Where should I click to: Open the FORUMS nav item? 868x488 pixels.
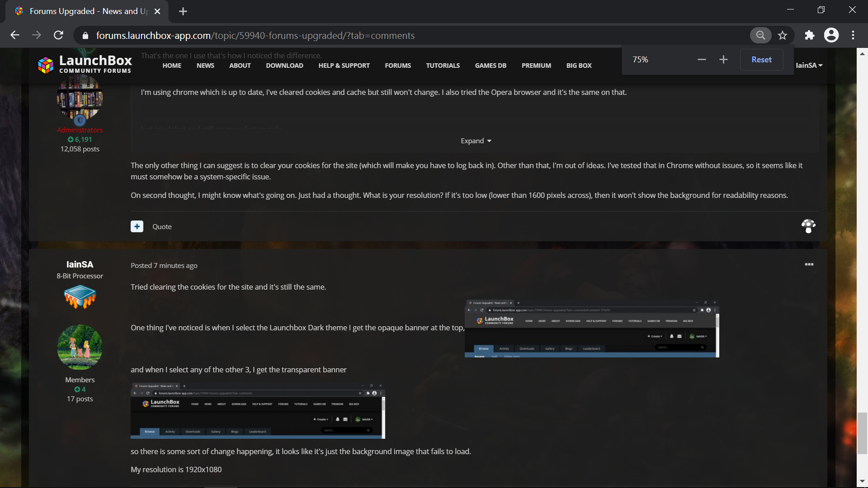[398, 66]
